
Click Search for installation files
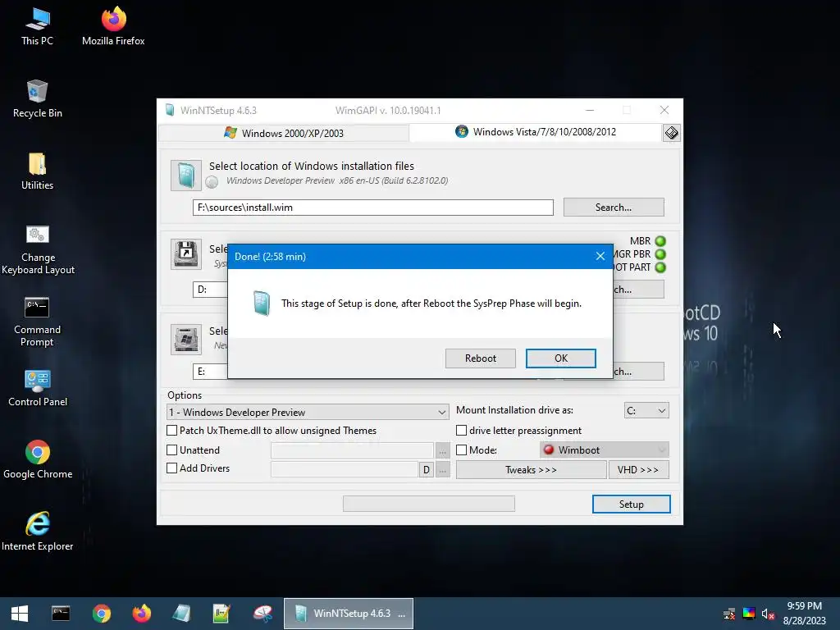coord(614,208)
